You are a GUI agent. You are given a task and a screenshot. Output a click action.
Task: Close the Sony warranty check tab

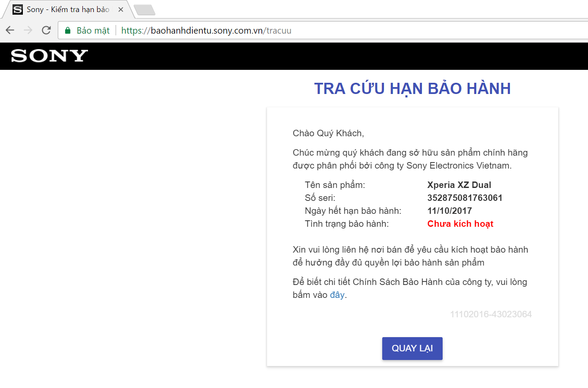click(x=121, y=9)
